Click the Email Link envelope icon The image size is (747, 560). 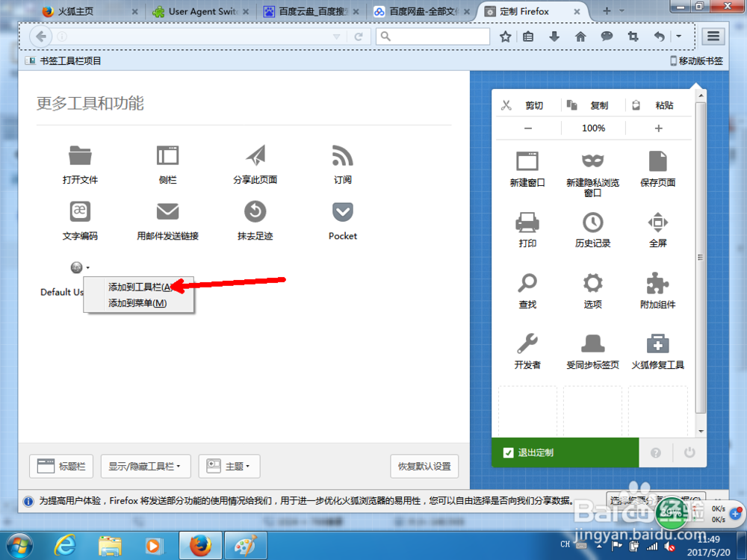167,211
